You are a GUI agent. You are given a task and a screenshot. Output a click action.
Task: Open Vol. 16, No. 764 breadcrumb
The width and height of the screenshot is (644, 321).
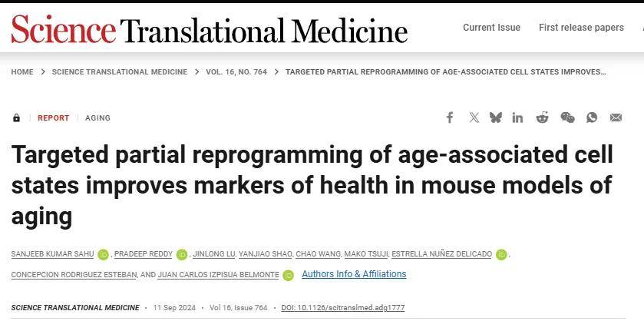(x=236, y=72)
